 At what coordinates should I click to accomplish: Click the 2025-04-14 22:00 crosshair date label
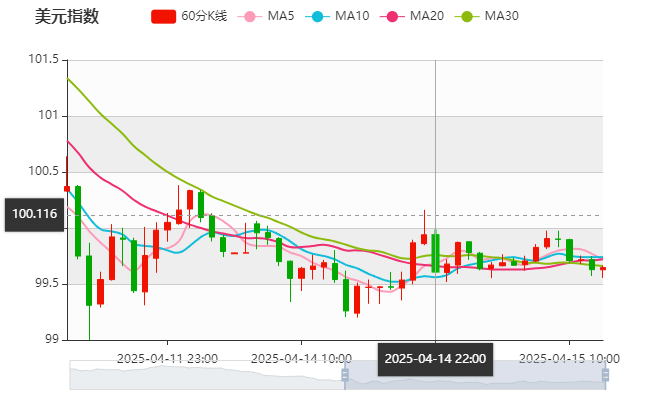435,359
